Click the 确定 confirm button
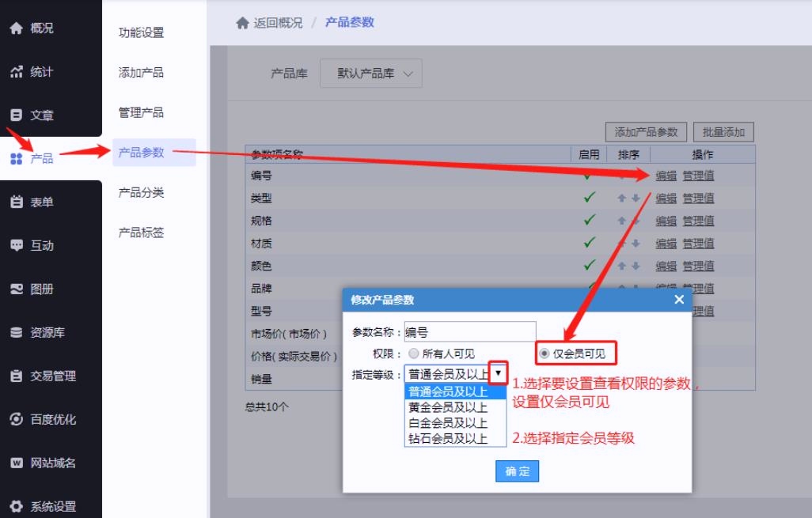The height and width of the screenshot is (518, 812). [517, 471]
